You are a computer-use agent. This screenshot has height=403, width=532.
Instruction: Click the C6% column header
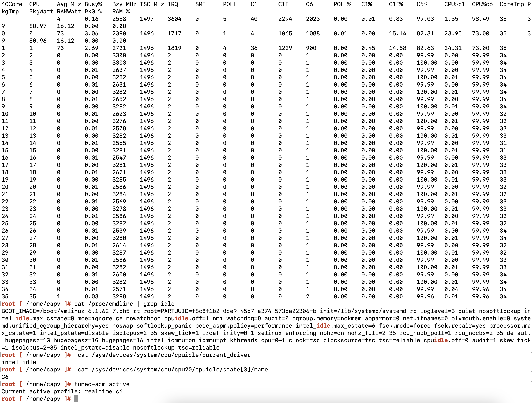pyautogui.click(x=422, y=4)
